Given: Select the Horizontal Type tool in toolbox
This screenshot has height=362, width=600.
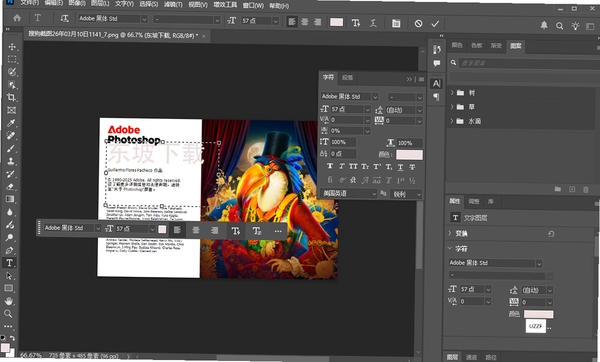Looking at the screenshot, I should click(x=10, y=263).
